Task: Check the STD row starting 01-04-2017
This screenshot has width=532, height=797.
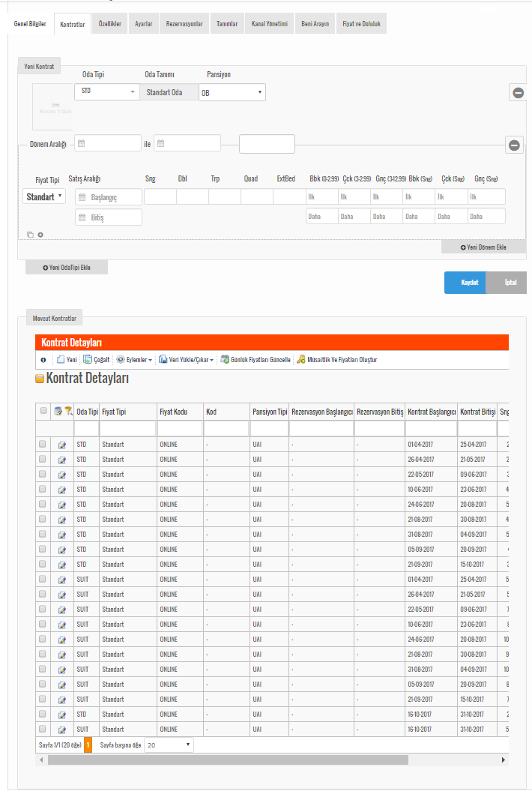Action: click(43, 444)
